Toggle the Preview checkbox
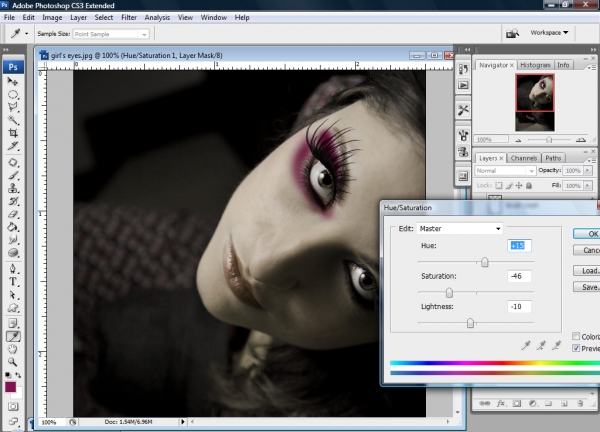600x432 pixels. [576, 348]
